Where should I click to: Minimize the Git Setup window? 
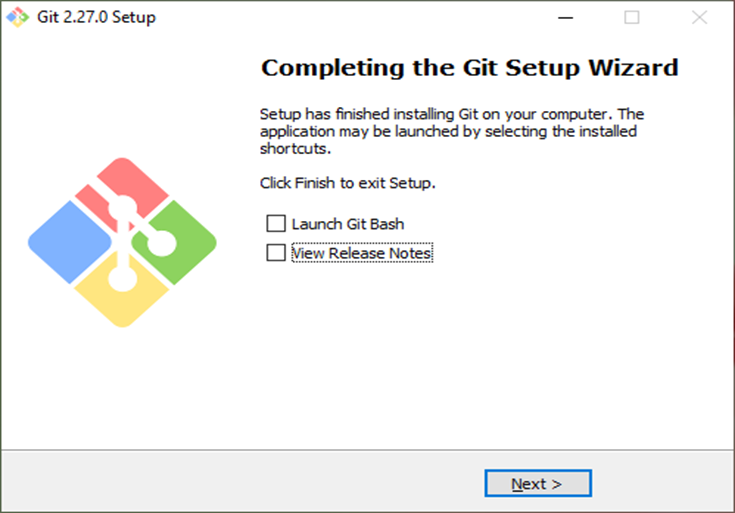(x=565, y=17)
